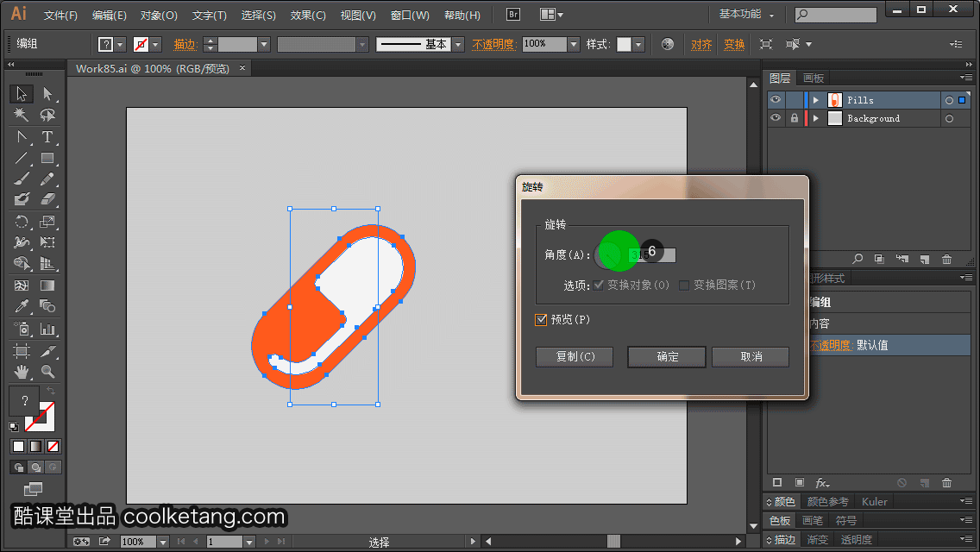Image resolution: width=980 pixels, height=552 pixels.
Task: Add new effect with fx button
Action: pyautogui.click(x=822, y=483)
